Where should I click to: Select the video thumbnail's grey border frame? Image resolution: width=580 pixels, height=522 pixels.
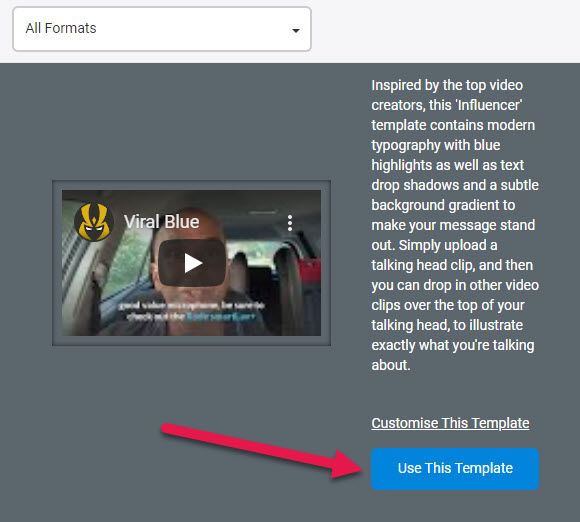[x=191, y=263]
